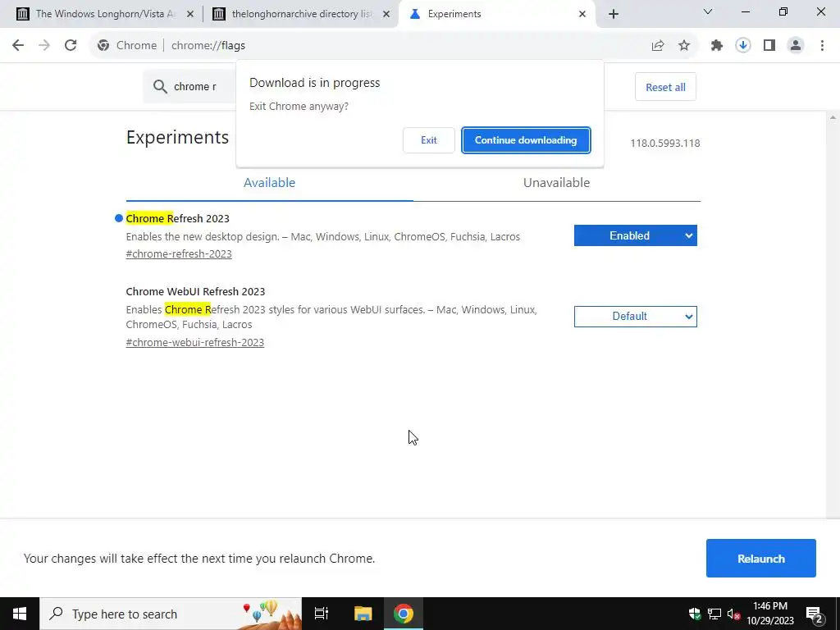
Task: Click the Chrome site info icon in address bar
Action: pyautogui.click(x=103, y=46)
